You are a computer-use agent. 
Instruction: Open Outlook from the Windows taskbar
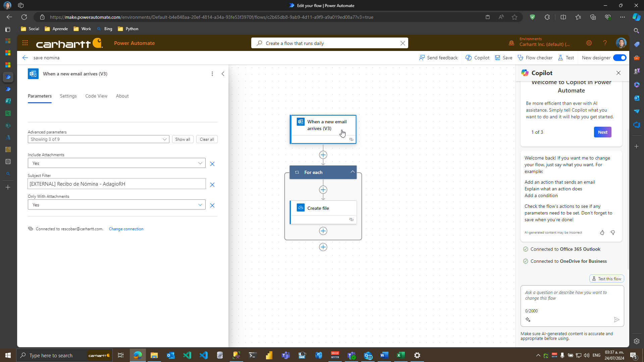pyautogui.click(x=171, y=355)
